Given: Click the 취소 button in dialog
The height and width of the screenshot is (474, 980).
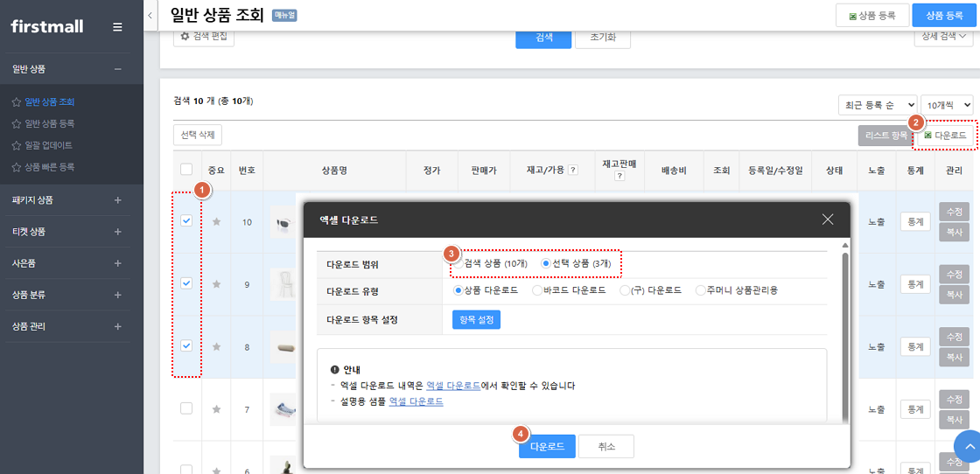Looking at the screenshot, I should point(606,447).
